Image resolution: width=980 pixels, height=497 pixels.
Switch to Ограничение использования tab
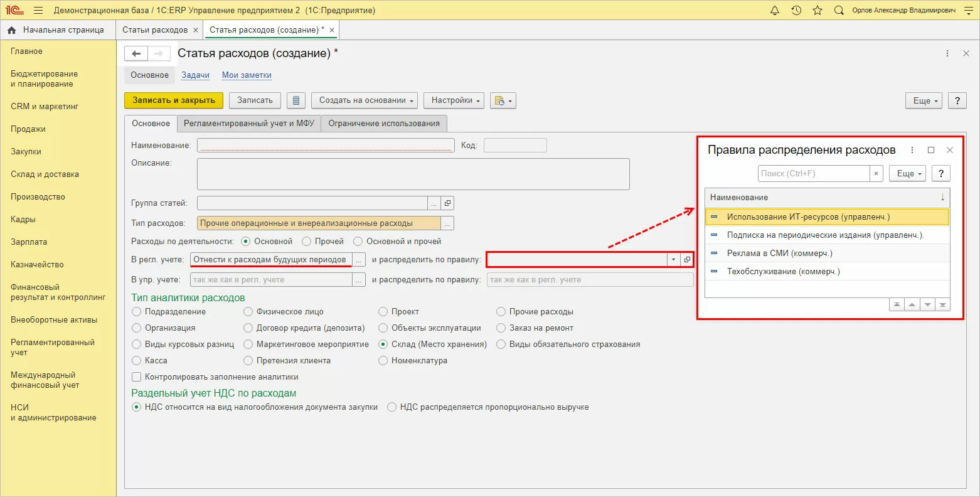[384, 124]
